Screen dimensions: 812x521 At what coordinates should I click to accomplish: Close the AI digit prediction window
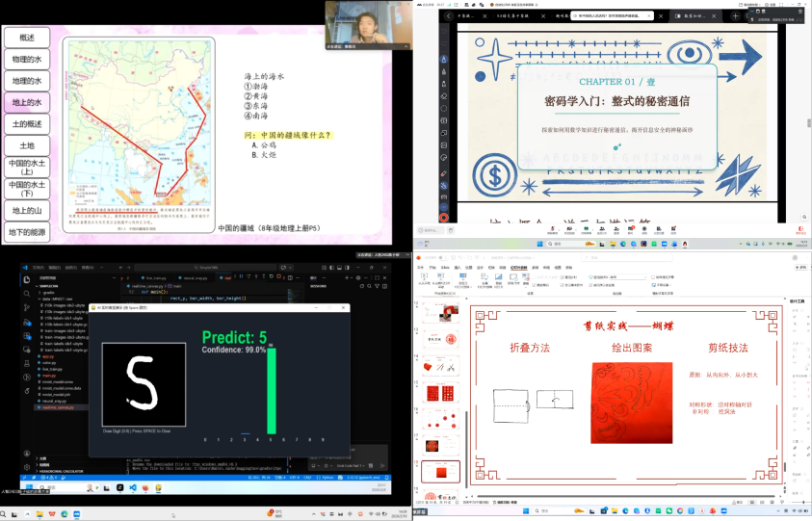point(343,308)
